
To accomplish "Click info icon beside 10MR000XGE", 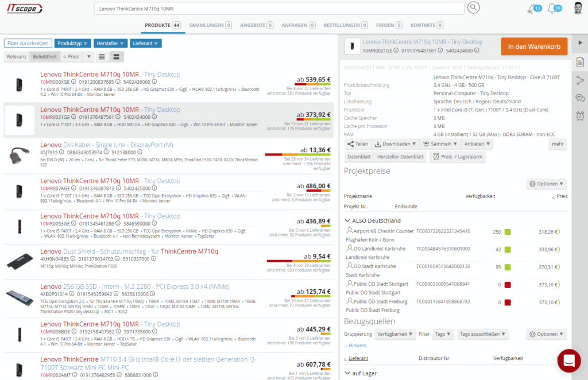I will [74, 82].
